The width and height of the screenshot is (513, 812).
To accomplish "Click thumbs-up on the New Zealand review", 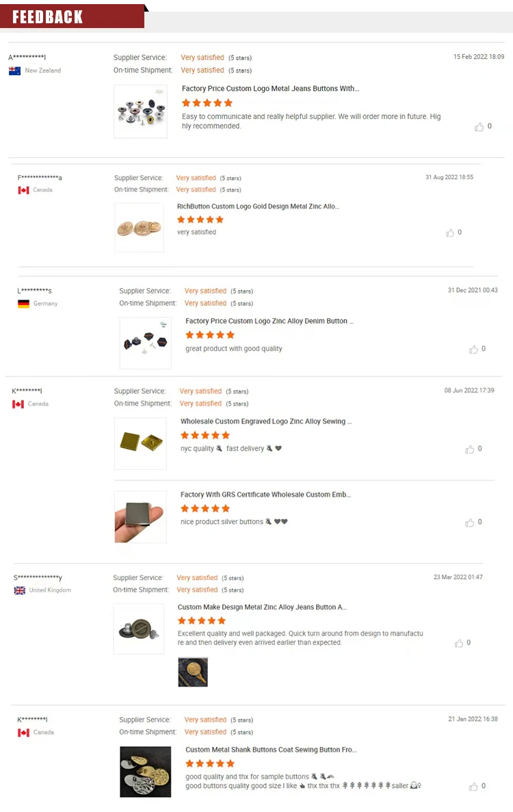I will coord(479,127).
